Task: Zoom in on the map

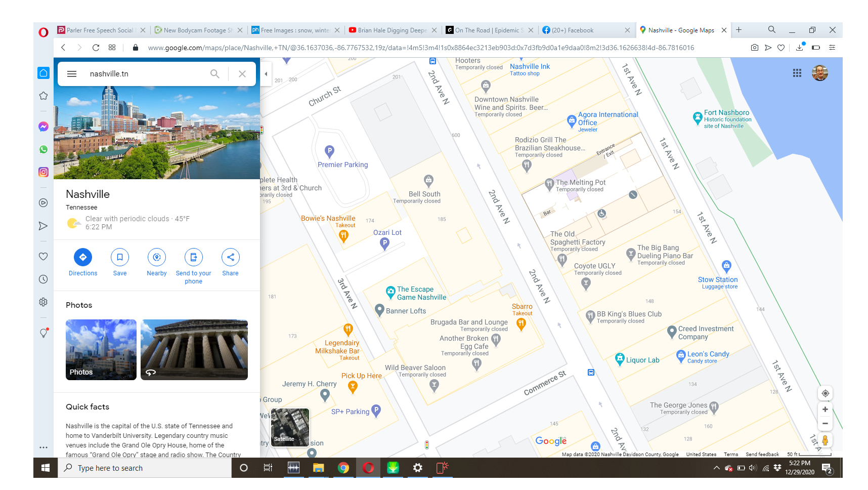Action: pos(825,410)
